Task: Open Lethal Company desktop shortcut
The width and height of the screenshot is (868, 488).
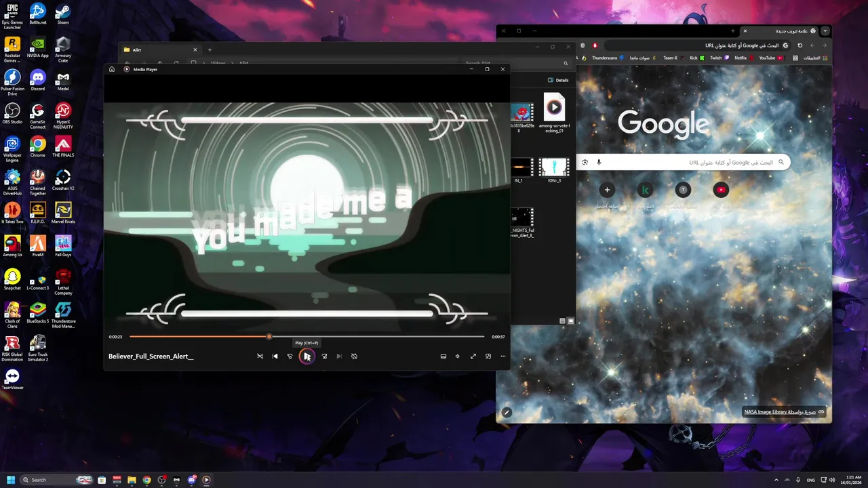Action: (x=63, y=282)
